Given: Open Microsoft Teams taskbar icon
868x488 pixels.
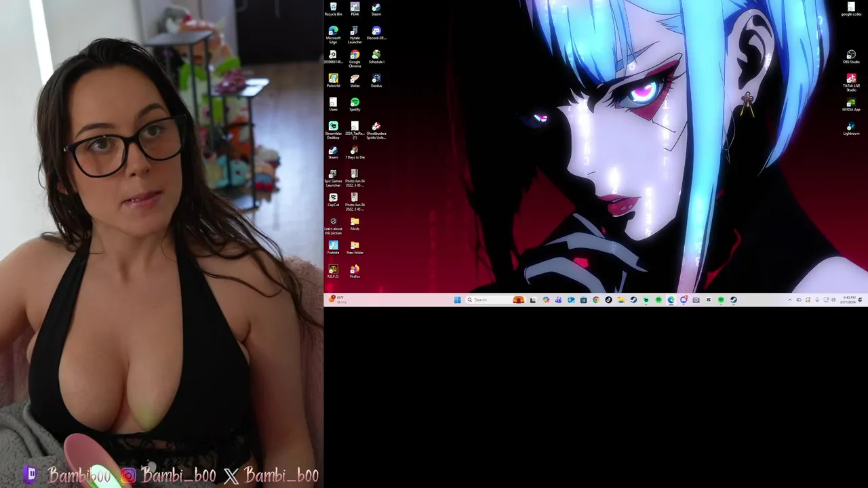Looking at the screenshot, I should pos(558,300).
